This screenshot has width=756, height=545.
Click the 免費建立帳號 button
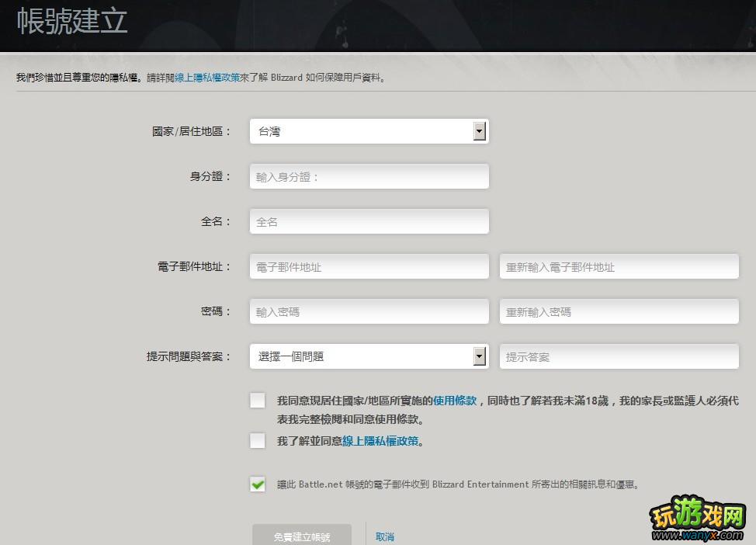(x=302, y=536)
